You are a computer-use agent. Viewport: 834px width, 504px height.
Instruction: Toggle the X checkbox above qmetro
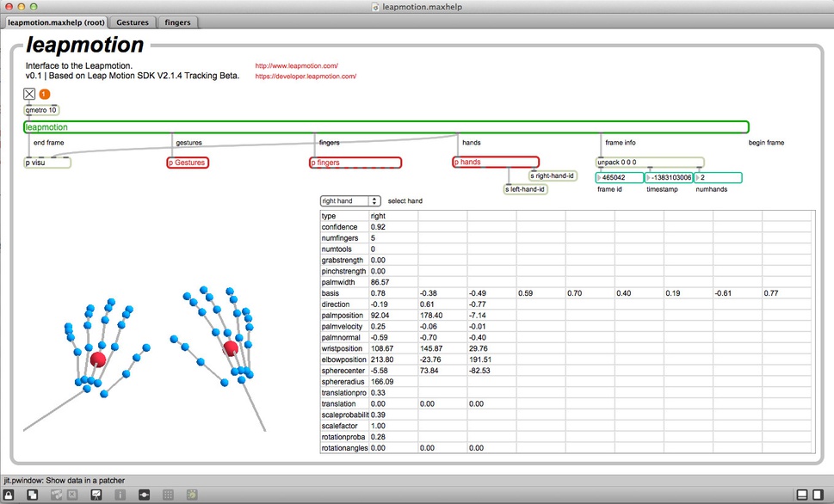(29, 94)
